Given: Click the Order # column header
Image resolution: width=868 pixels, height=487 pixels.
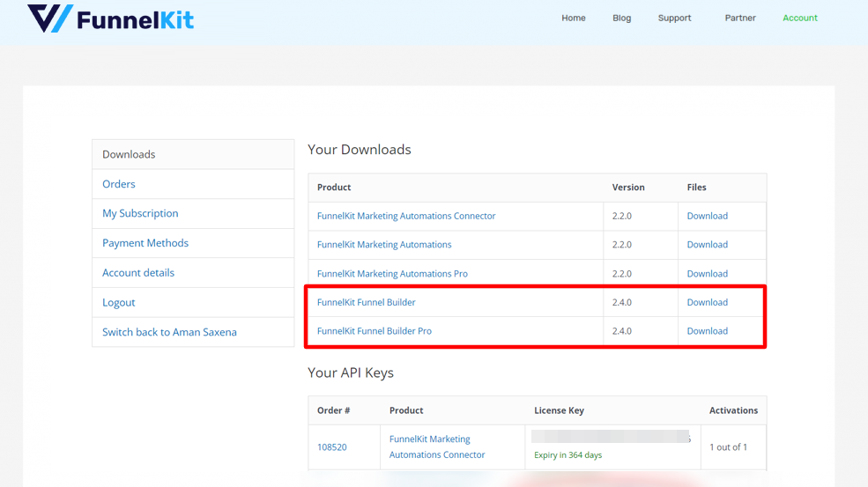Looking at the screenshot, I should (x=333, y=410).
